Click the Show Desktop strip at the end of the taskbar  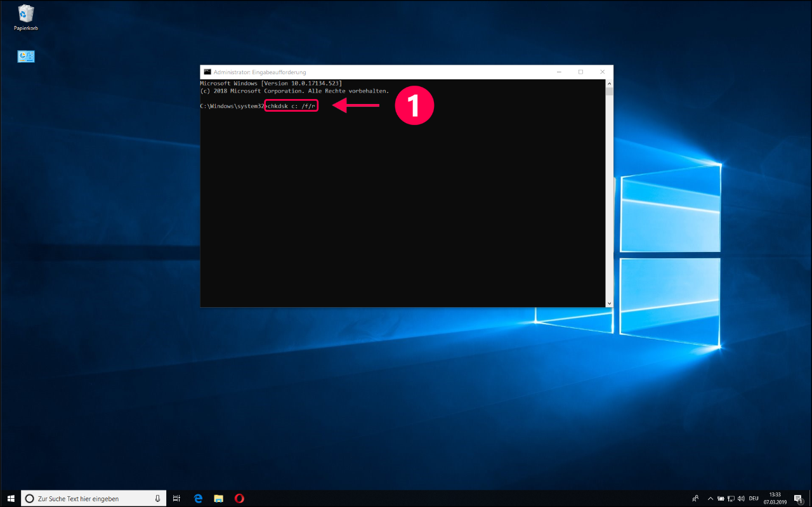click(x=810, y=499)
